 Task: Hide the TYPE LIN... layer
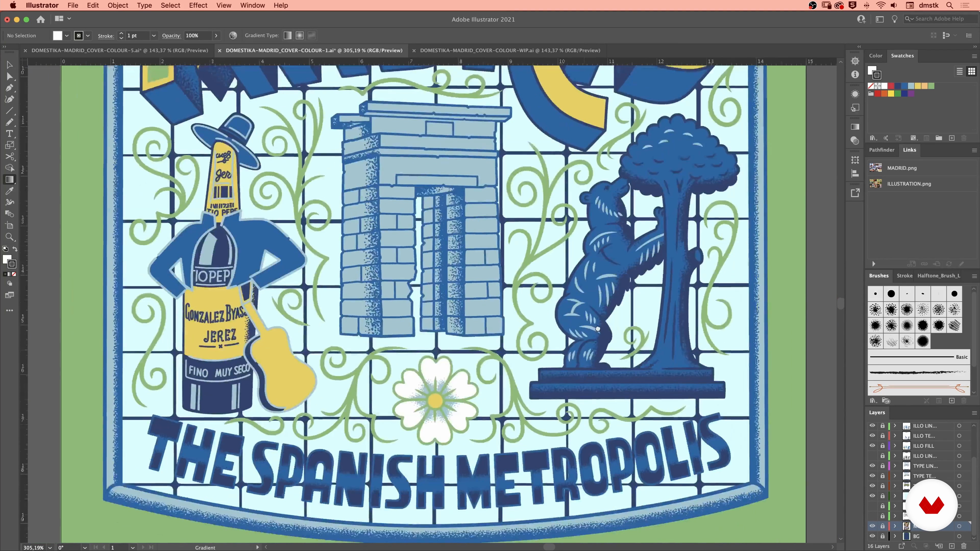click(x=872, y=466)
